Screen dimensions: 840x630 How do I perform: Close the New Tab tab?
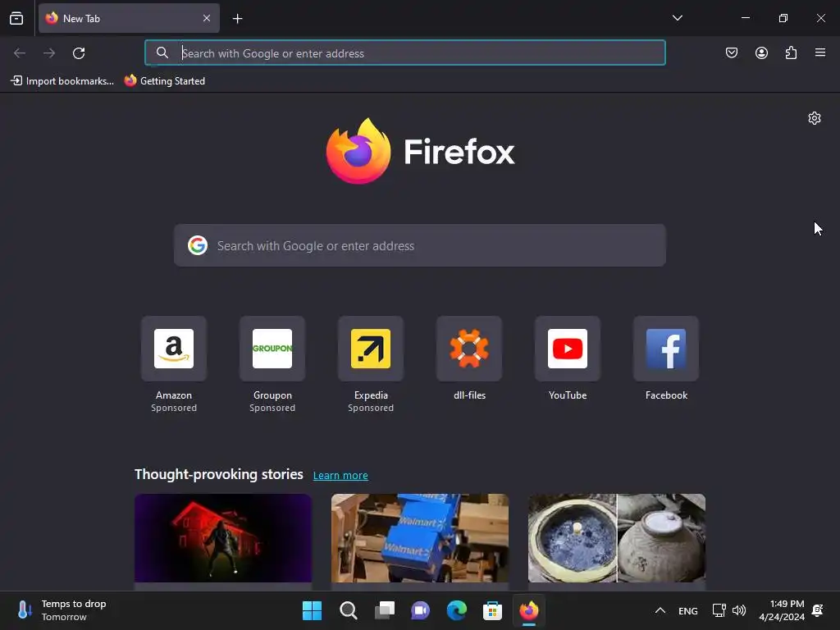(206, 18)
